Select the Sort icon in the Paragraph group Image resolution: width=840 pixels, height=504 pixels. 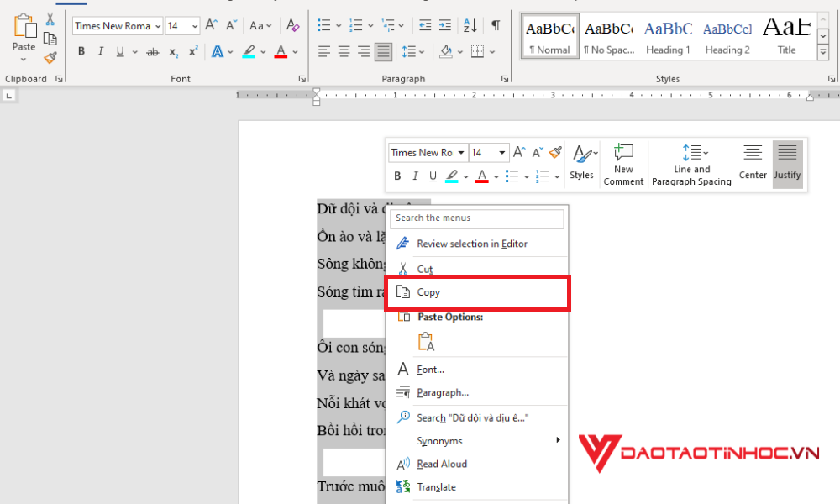[x=470, y=26]
